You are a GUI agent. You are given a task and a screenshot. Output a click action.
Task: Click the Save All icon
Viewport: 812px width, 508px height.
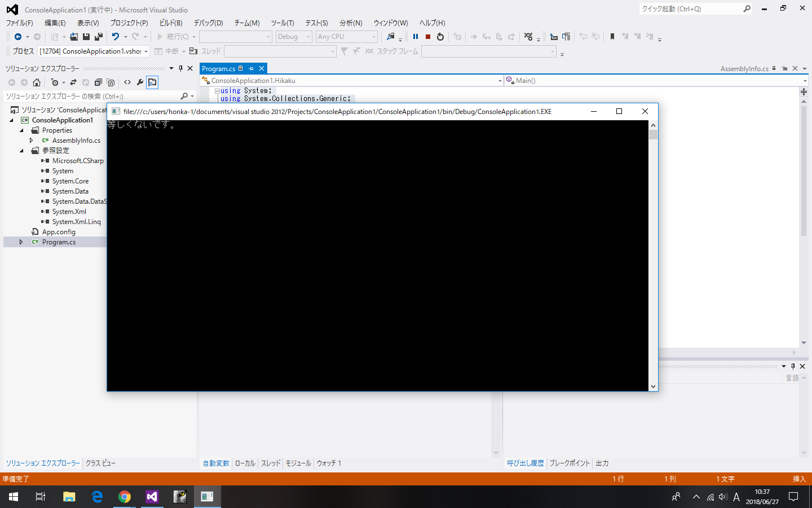point(99,37)
